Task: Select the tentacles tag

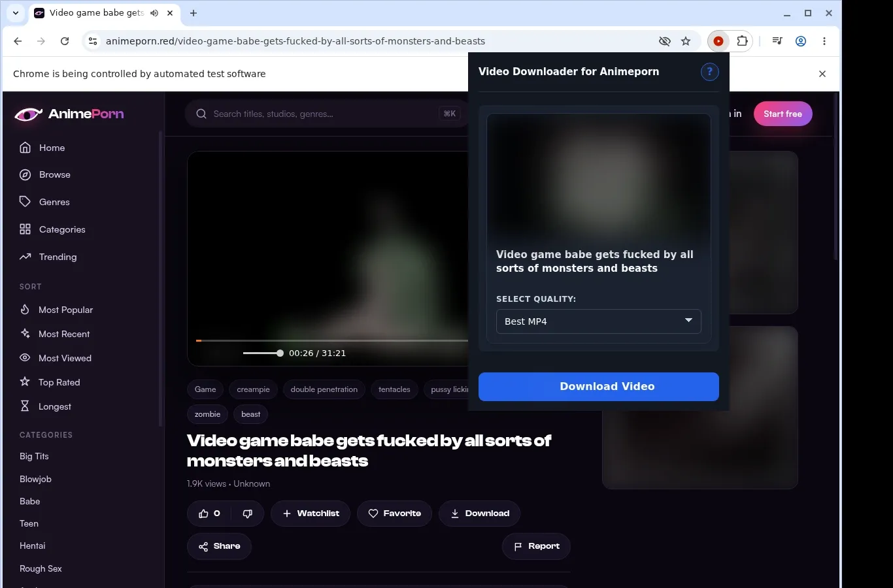Action: tap(394, 389)
